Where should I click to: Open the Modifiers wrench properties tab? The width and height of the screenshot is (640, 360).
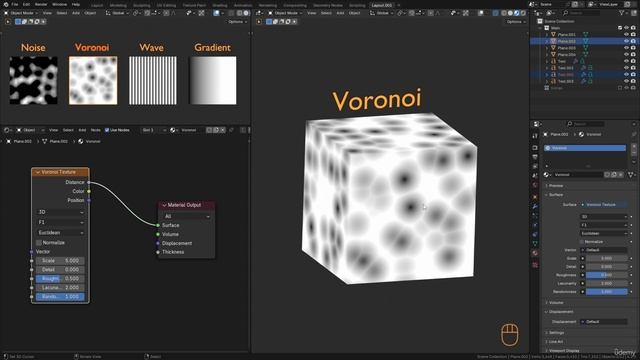click(x=535, y=207)
